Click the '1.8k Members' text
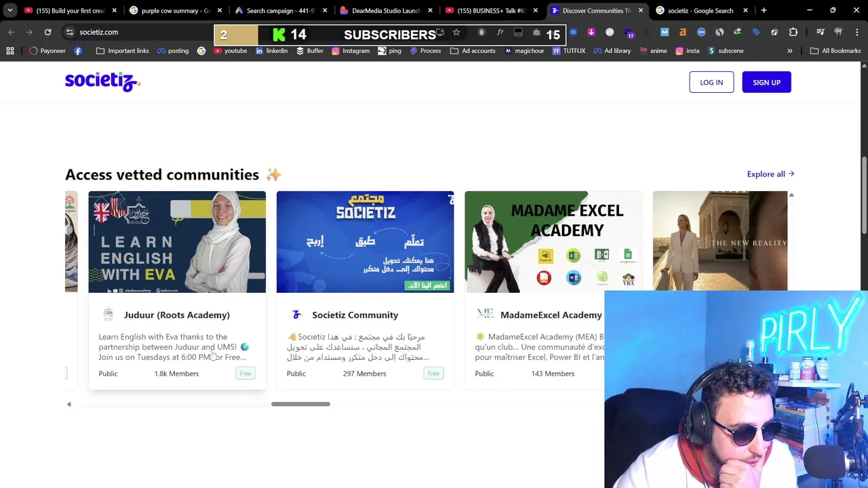 (x=176, y=373)
